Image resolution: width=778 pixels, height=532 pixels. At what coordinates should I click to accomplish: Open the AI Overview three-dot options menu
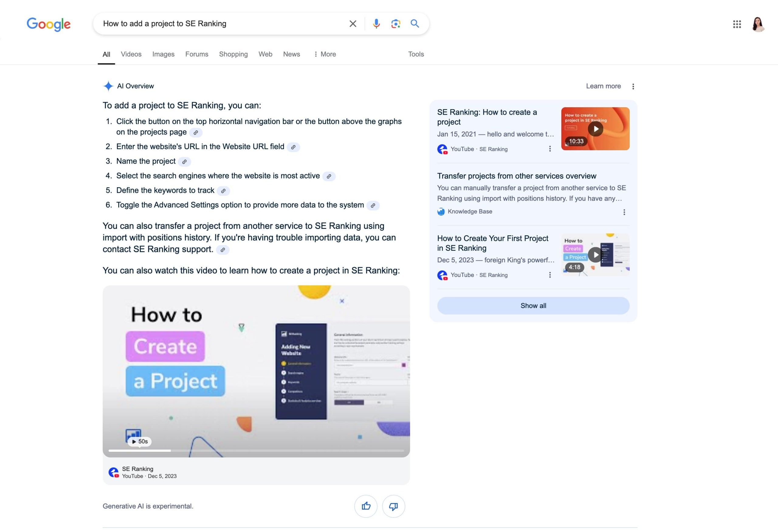pyautogui.click(x=633, y=86)
